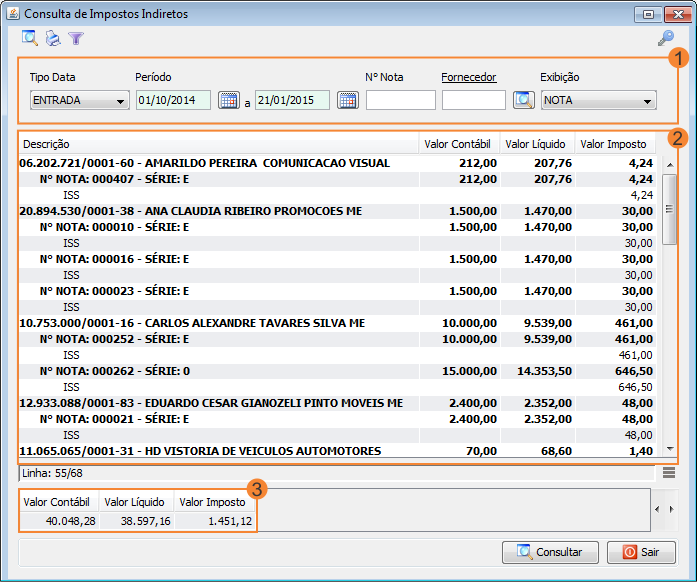
Task: Click the totals panel right scroll arrow
Action: click(671, 509)
